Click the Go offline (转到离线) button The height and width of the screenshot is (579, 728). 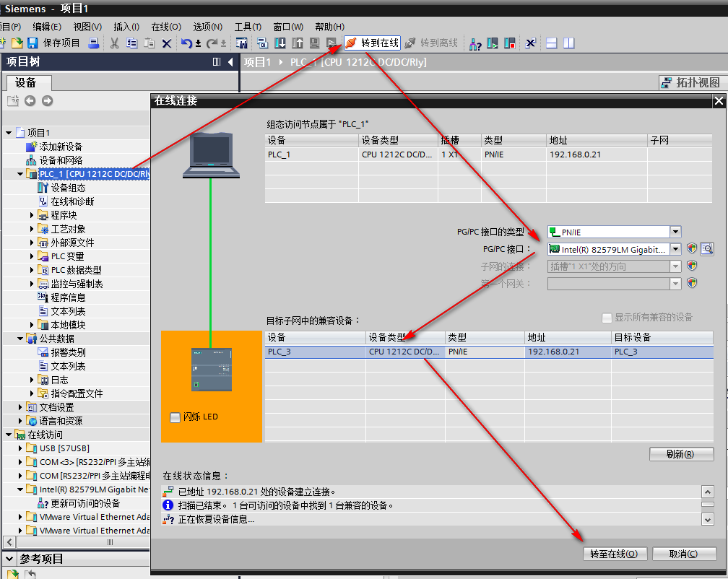tap(431, 43)
